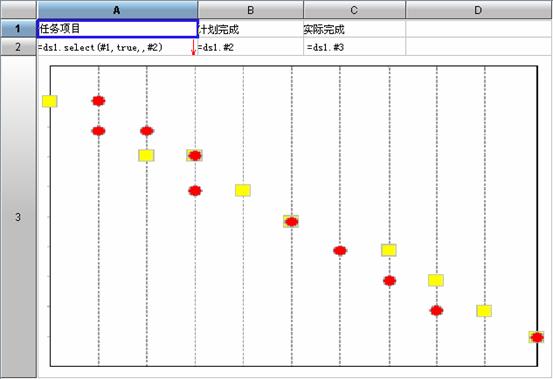Select row header 2
Viewport: 553px width, 379px height.
(18, 47)
